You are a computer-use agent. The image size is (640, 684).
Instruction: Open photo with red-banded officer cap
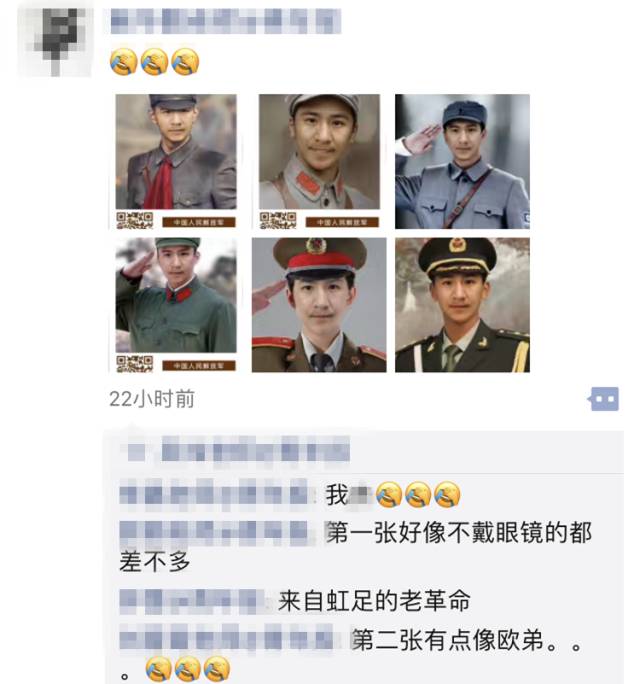point(319,304)
